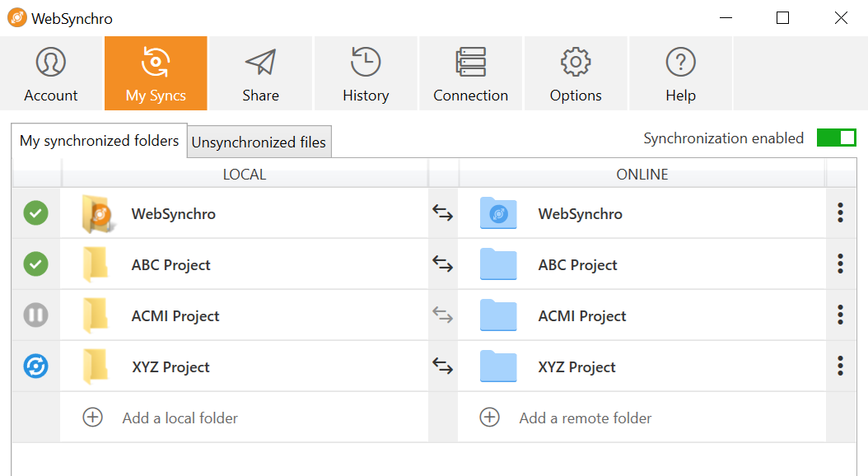Close the WebSynchro window

click(841, 18)
